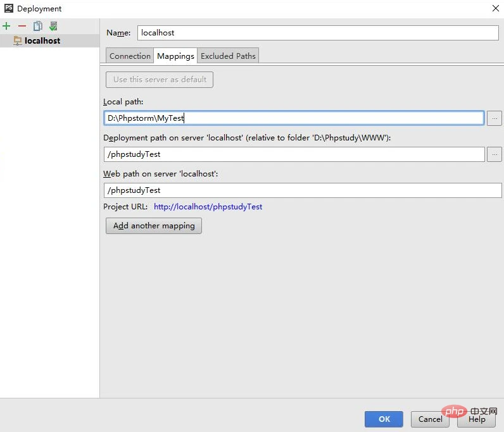Screen dimensions: 504x432
Task: Click the Web path on server field
Action: [x=302, y=190]
